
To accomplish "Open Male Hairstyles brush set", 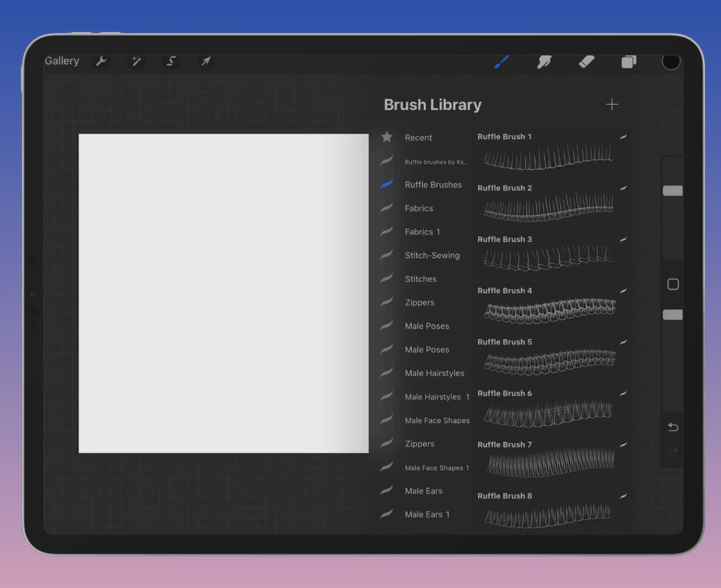I will point(434,373).
